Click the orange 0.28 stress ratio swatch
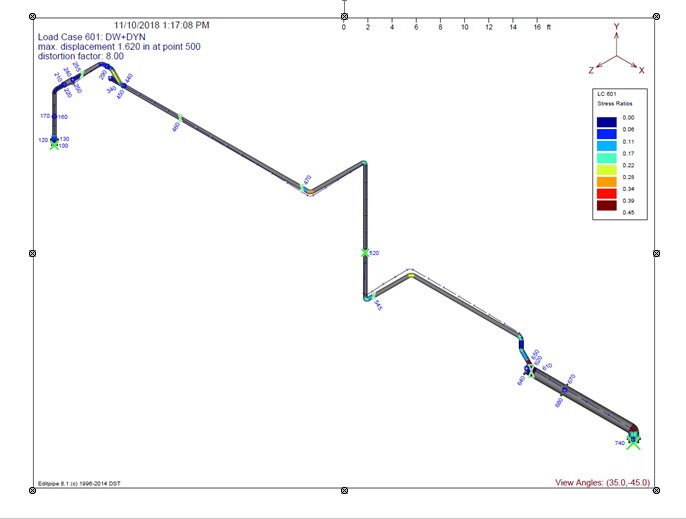This screenshot has height=519, width=686. (607, 180)
